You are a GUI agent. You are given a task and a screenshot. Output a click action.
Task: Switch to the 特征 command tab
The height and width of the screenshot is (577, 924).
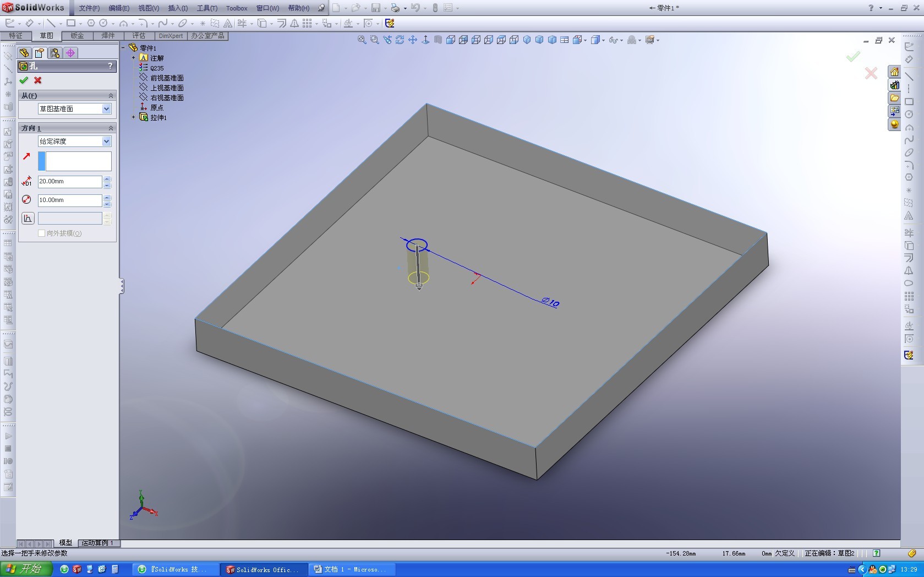pos(15,36)
